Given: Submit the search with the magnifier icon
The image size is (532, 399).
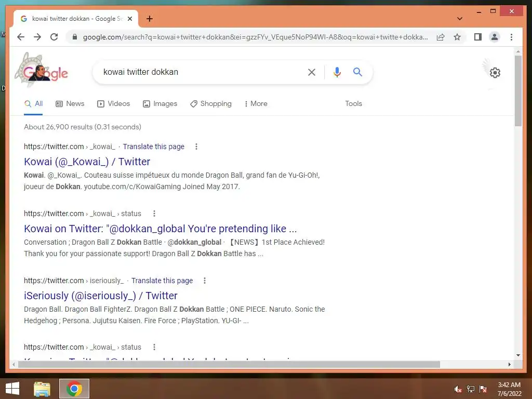Looking at the screenshot, I should [x=357, y=72].
